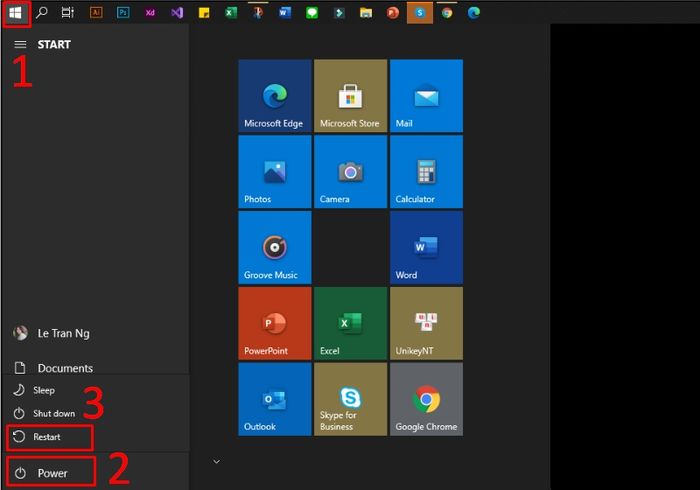Switch to Skype highlighted in the taskbar

coord(420,12)
